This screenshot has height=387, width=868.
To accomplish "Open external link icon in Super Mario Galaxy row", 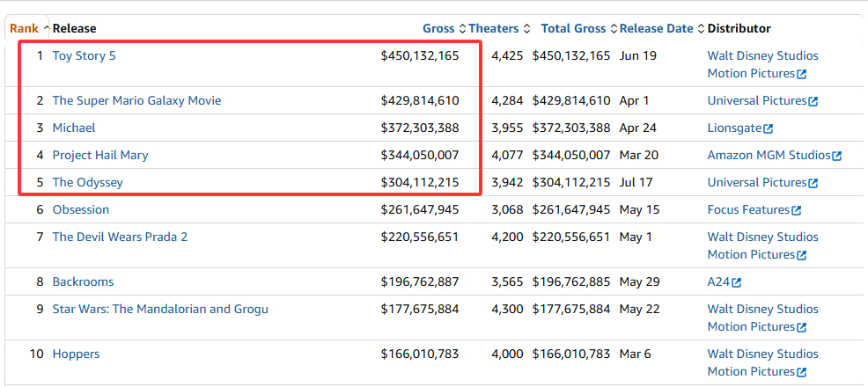I will [813, 102].
